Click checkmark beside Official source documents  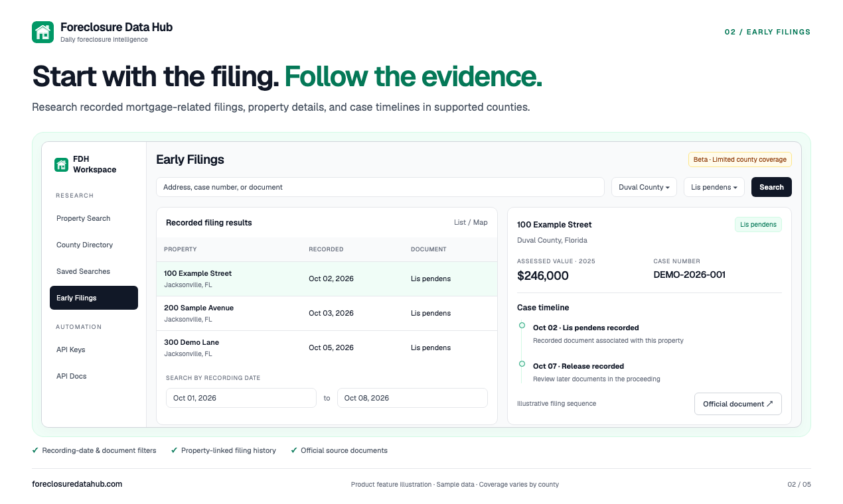(x=294, y=450)
